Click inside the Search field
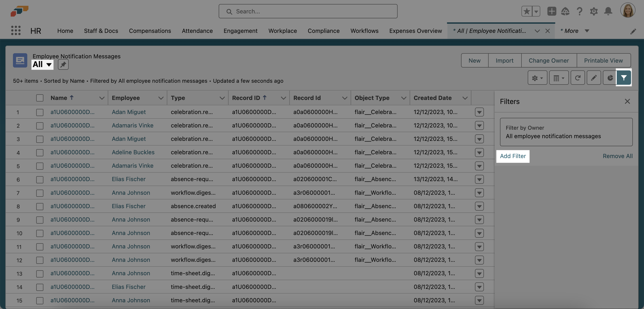644x309 pixels. (x=308, y=11)
